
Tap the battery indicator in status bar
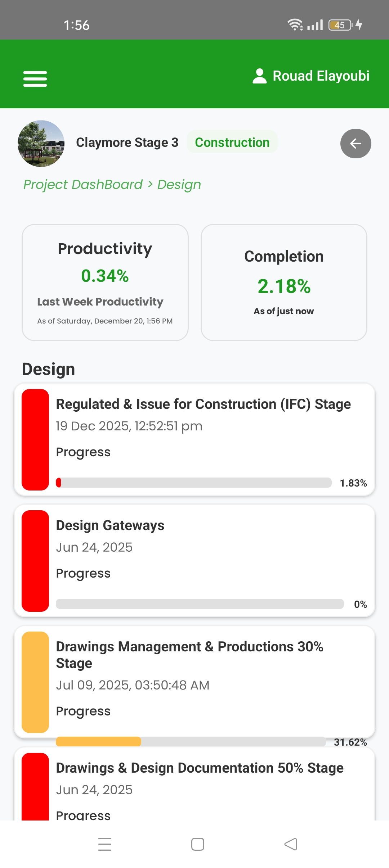pyautogui.click(x=340, y=25)
